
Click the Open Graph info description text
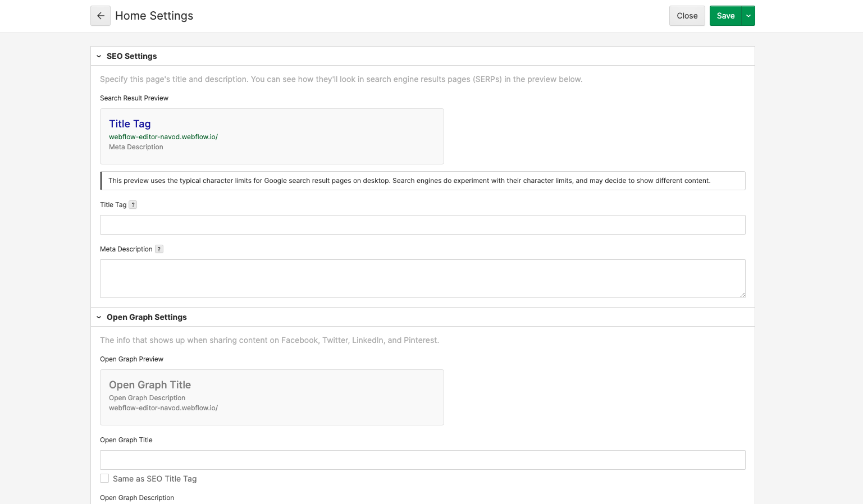click(x=270, y=340)
